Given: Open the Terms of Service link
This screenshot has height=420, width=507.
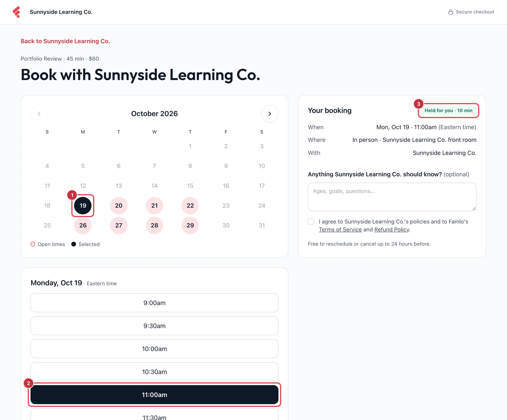Looking at the screenshot, I should click(x=340, y=229).
